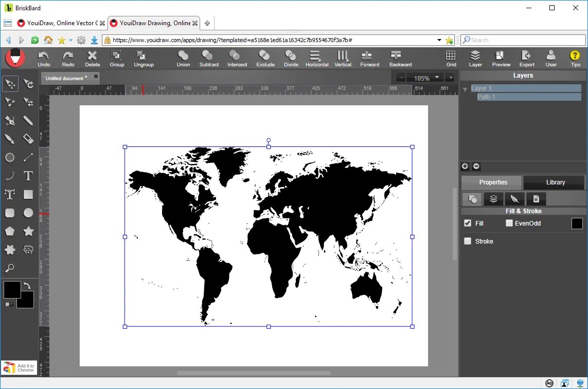Viewport: 588px width, 389px height.
Task: Expand the address bar history dropdown
Action: tap(439, 40)
